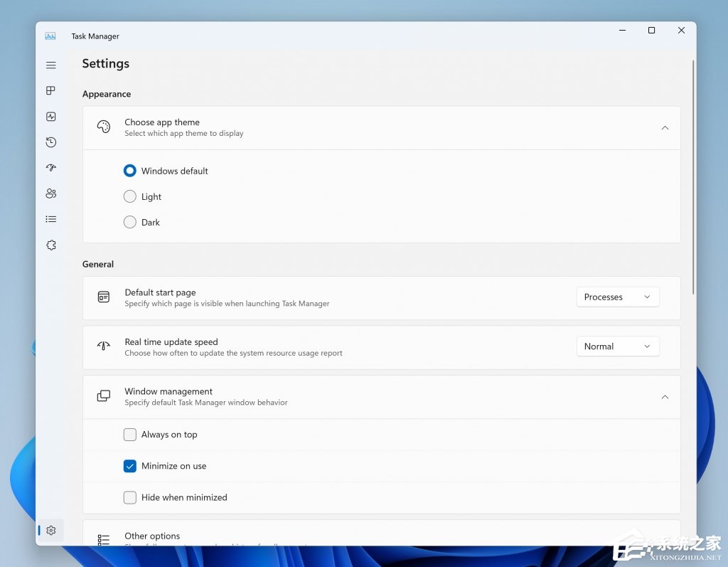Uncheck Minimize on use
Screen dimensions: 728x567
pos(130,466)
